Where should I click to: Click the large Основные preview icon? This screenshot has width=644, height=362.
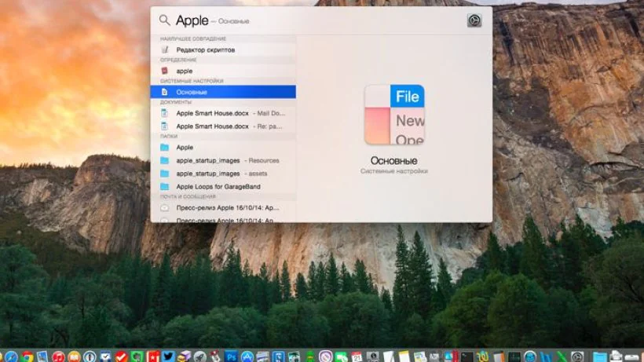pyautogui.click(x=394, y=115)
